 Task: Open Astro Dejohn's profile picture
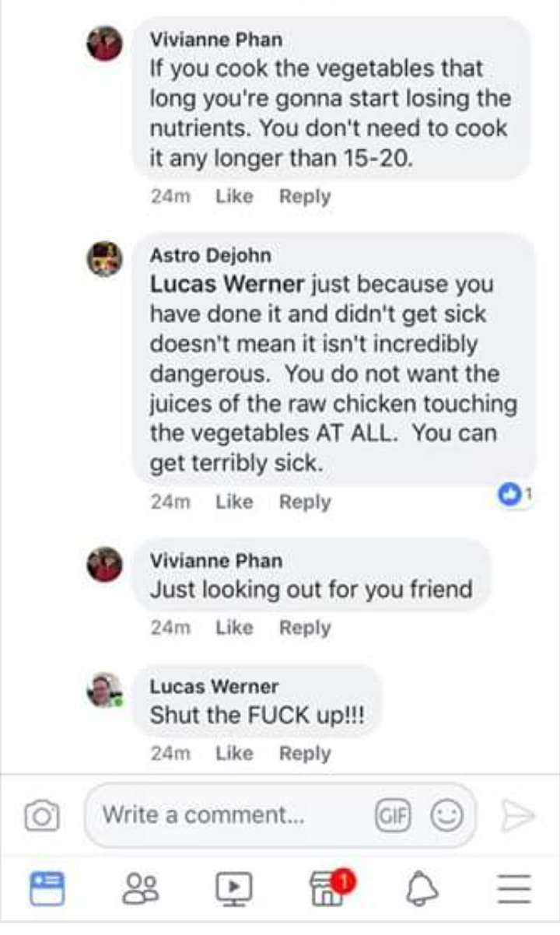pos(104,258)
